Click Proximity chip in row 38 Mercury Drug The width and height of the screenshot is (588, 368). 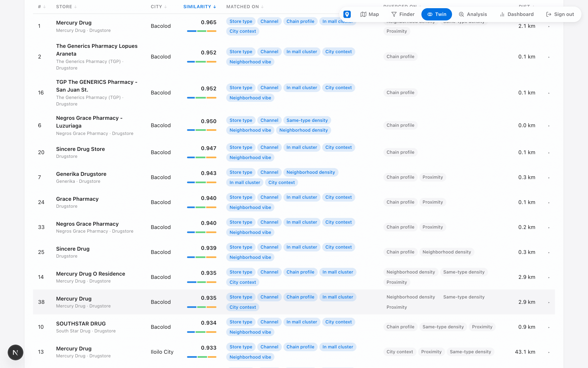tap(397, 307)
